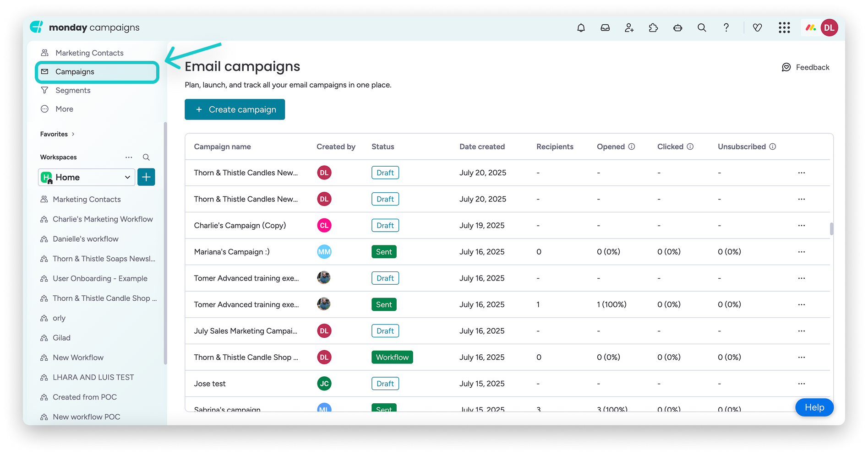The image size is (868, 455).
Task: Open row options for July Sales Marketing Campaign
Action: 802,331
